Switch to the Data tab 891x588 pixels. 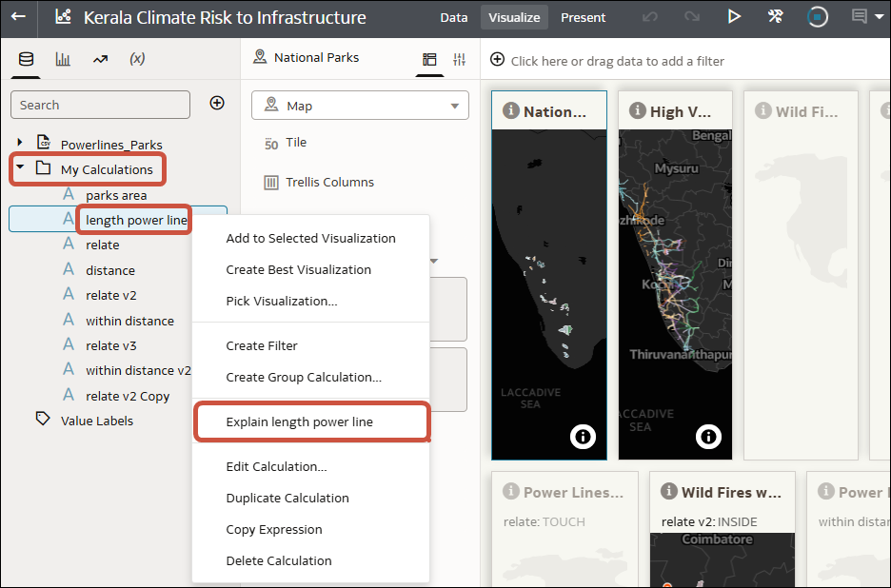click(x=453, y=18)
